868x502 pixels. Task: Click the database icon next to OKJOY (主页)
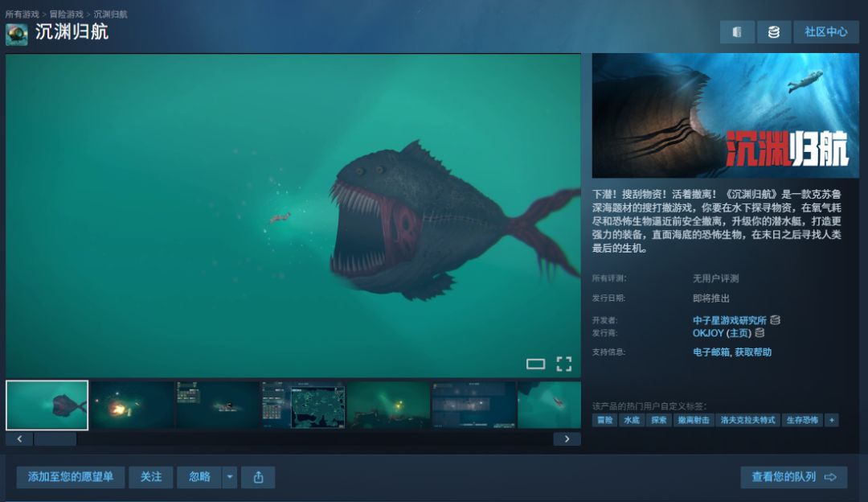(x=759, y=333)
